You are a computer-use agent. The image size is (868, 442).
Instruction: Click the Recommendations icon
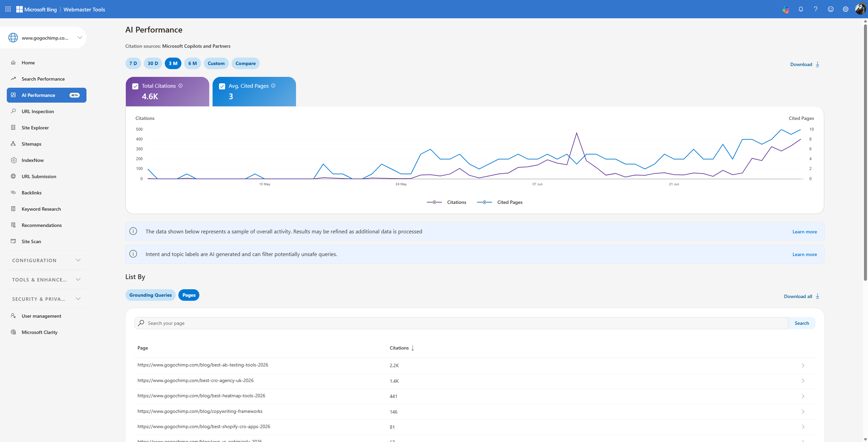13,225
